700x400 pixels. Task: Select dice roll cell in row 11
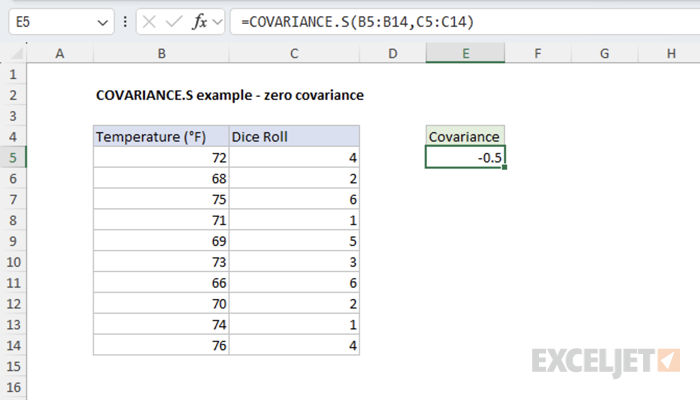click(x=294, y=283)
